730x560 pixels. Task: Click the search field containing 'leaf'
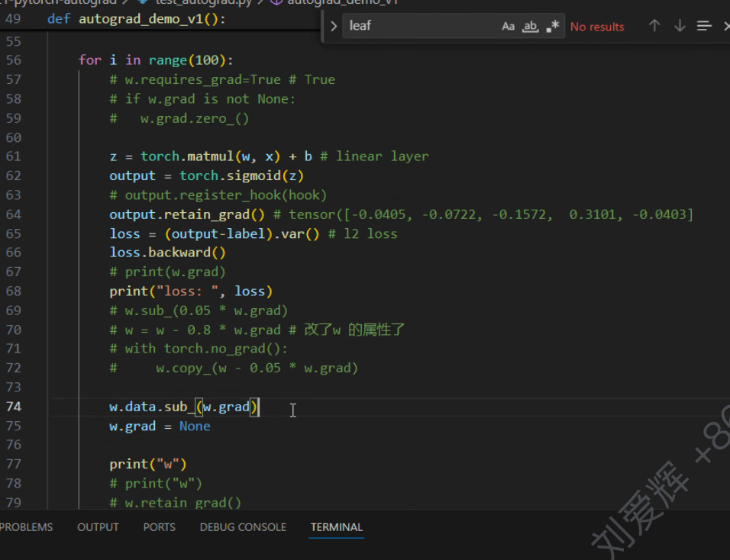point(420,26)
